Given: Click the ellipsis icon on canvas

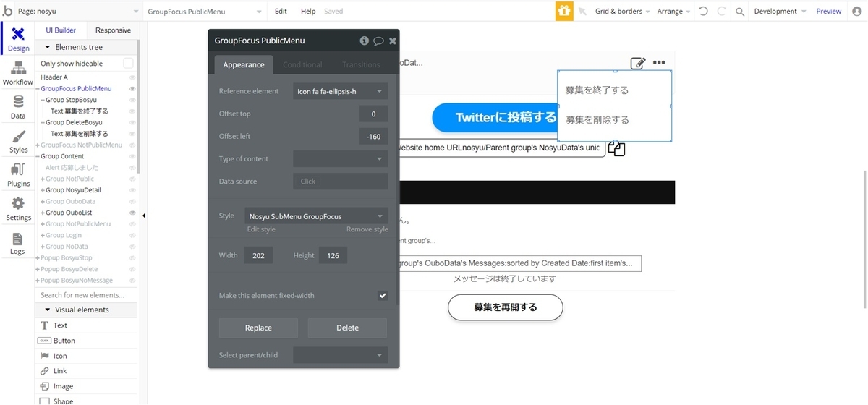Looking at the screenshot, I should click(658, 62).
